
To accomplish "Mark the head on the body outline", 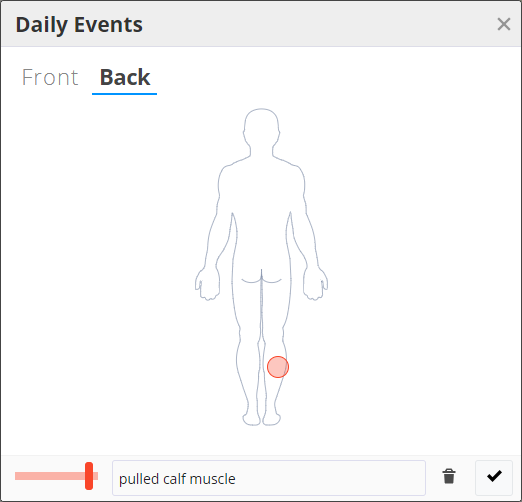I will point(261,127).
